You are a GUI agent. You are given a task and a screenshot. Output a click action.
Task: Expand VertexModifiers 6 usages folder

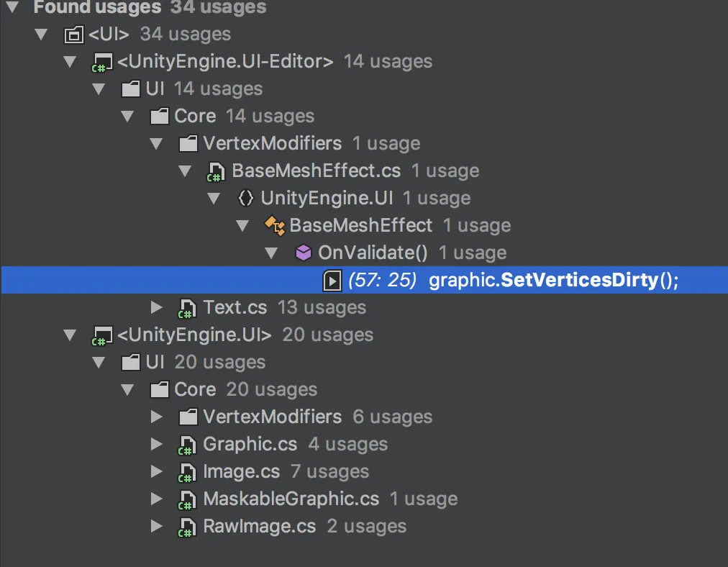(157, 417)
